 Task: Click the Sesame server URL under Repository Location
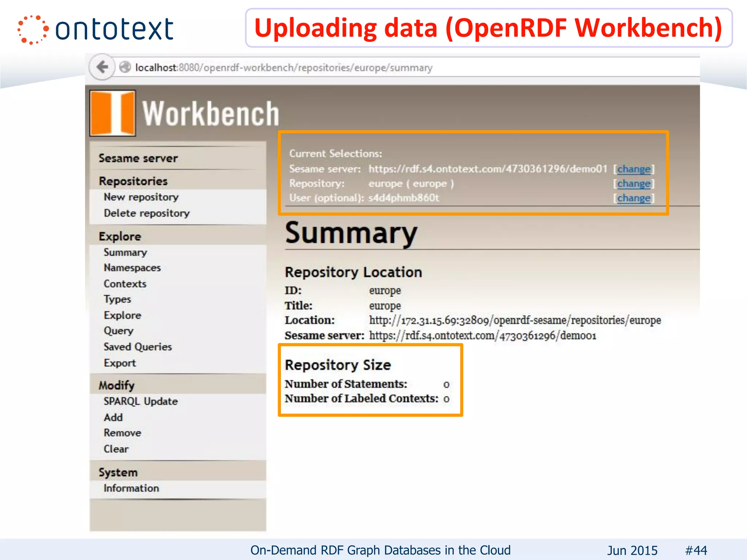[x=483, y=335]
